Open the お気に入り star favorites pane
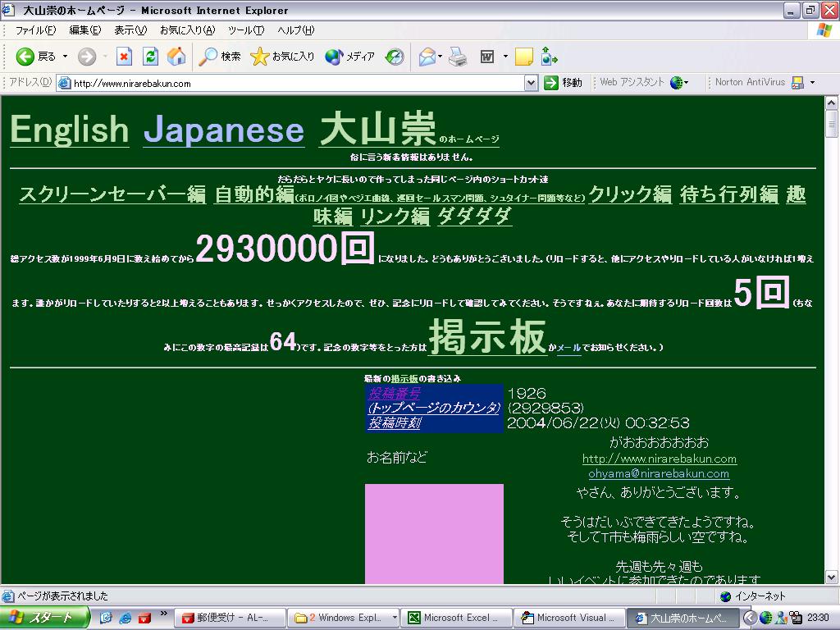 pyautogui.click(x=282, y=57)
